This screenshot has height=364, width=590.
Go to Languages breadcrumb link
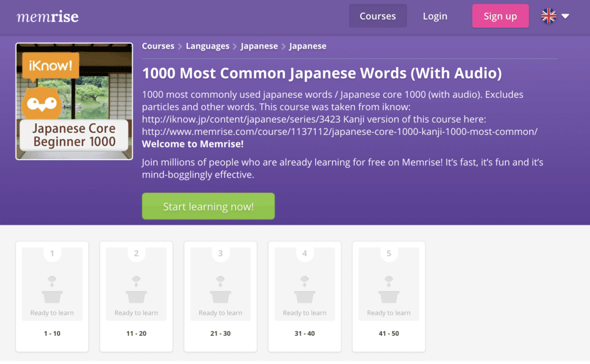207,46
